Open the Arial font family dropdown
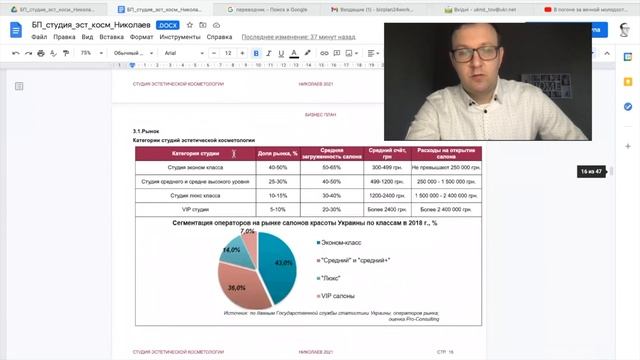 coord(184,53)
